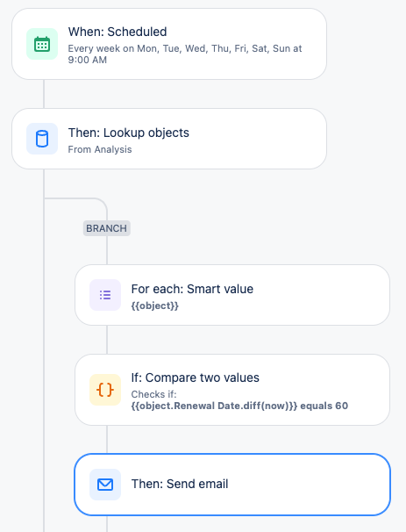406x532 pixels.
Task: Click the purple list icon for For each
Action: click(105, 295)
